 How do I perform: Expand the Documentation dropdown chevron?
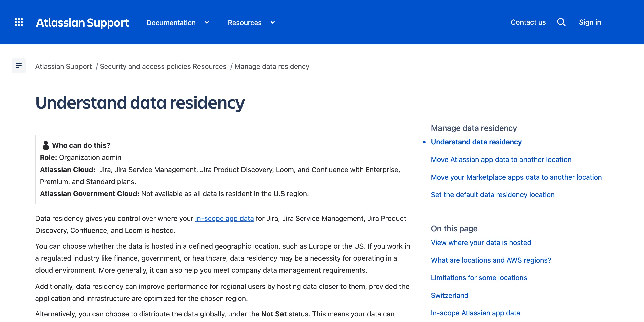click(207, 22)
